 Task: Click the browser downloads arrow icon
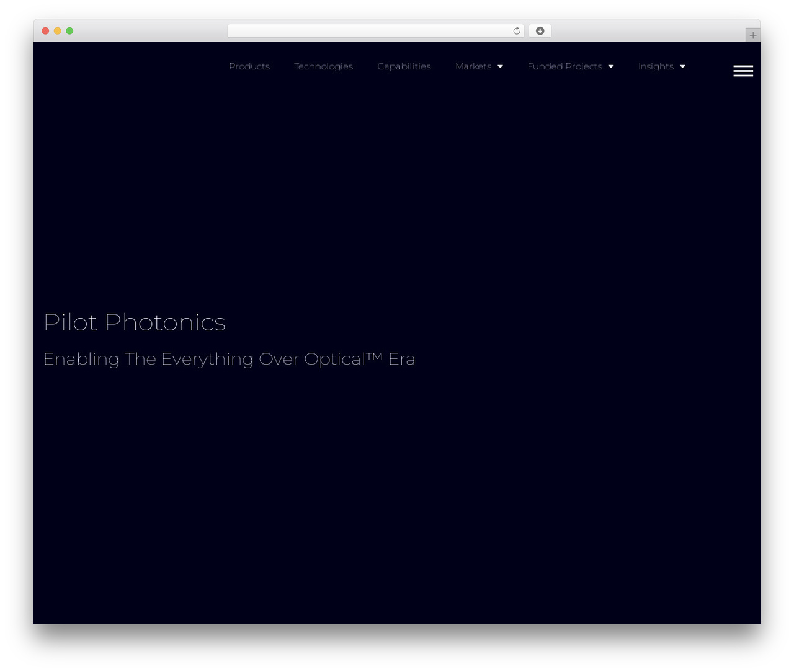(540, 31)
